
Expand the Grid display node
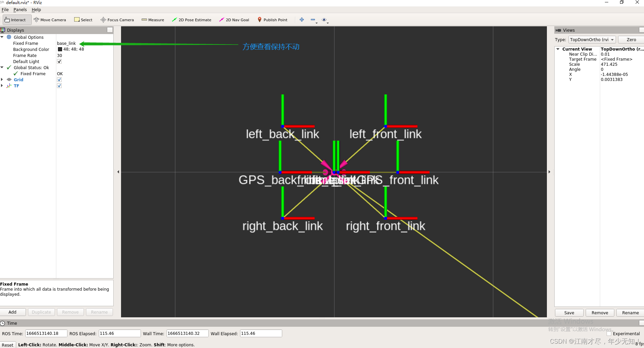(2, 80)
